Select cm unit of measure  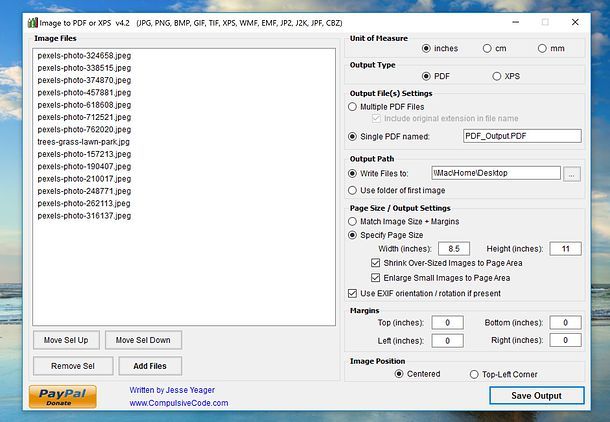click(487, 49)
